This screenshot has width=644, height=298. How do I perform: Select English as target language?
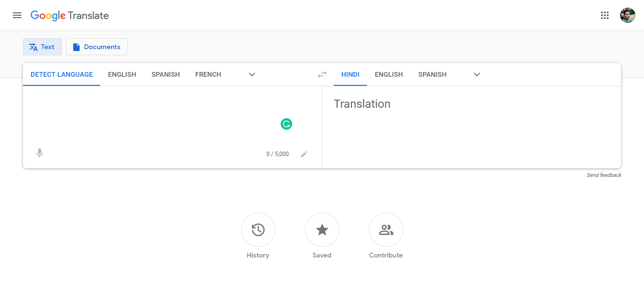click(389, 74)
